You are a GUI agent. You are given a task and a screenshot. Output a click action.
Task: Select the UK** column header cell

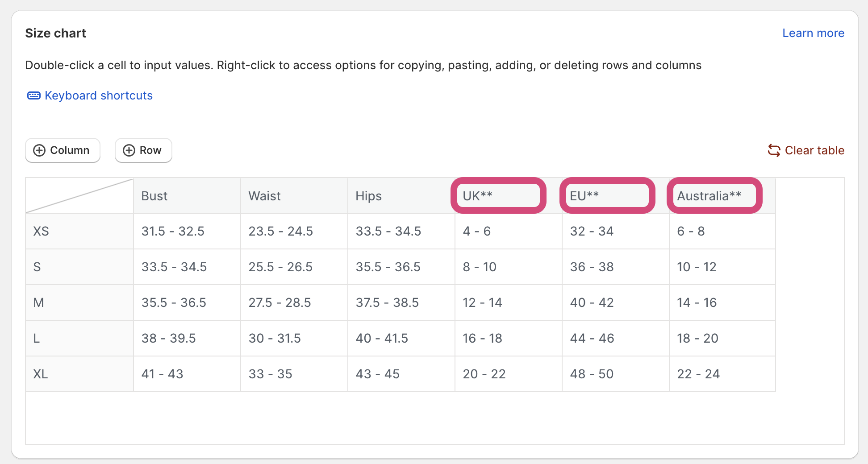point(509,196)
